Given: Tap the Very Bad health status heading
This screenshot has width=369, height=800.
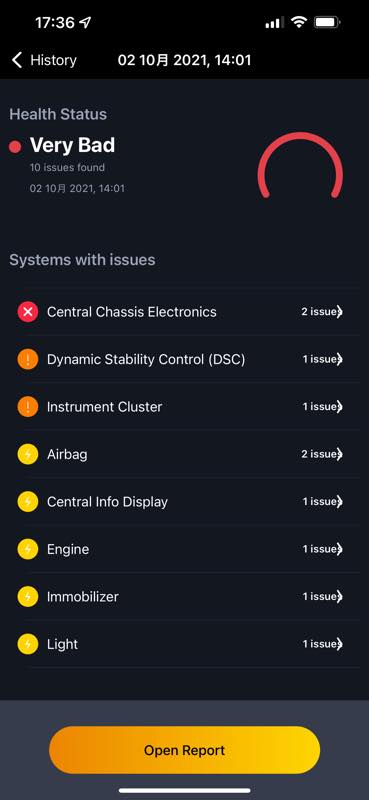Looking at the screenshot, I should (x=72, y=145).
